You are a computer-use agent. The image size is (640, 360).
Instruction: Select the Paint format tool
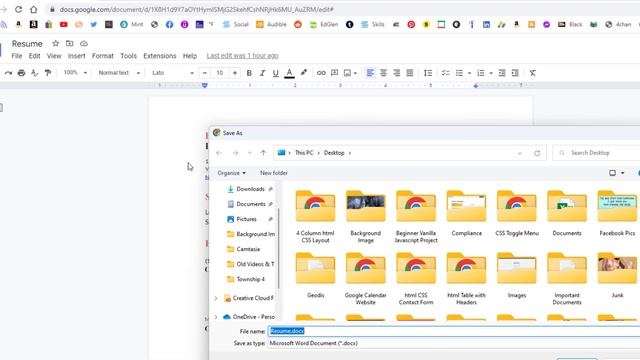pyautogui.click(x=48, y=73)
